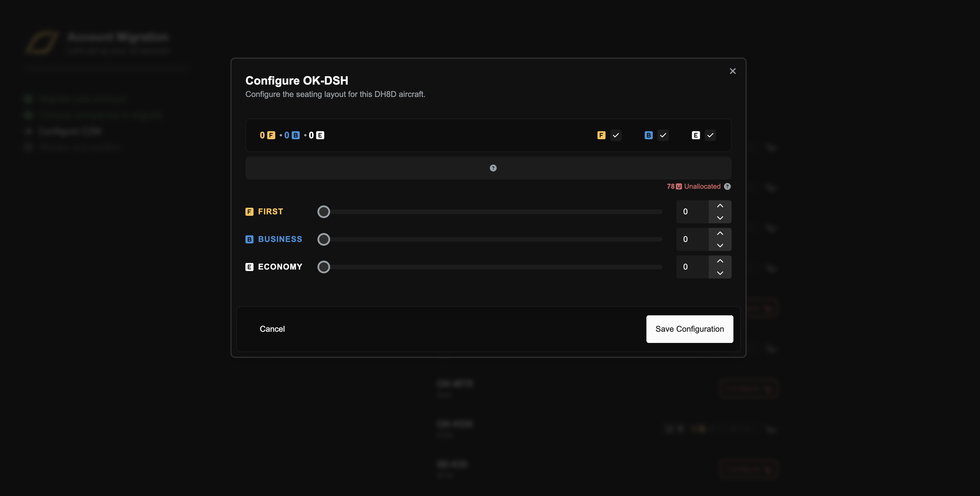Increment the First seat count stepper
980x496 pixels.
coord(720,206)
